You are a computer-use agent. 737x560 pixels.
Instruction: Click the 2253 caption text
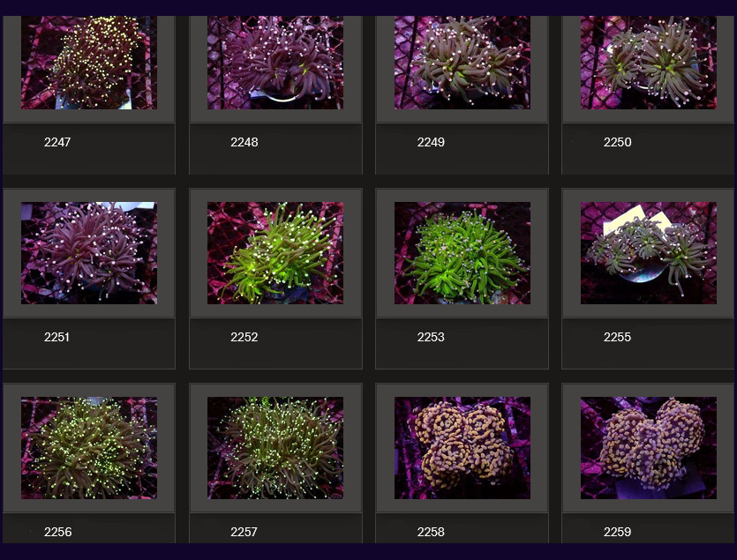coord(431,337)
